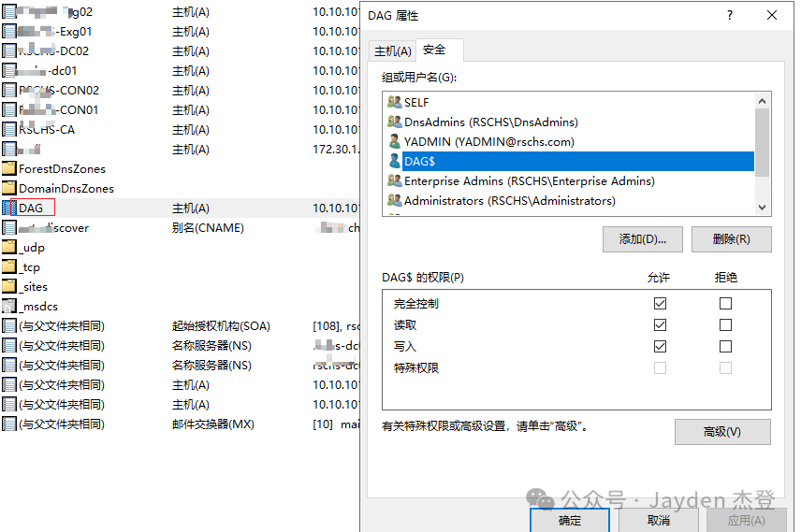
Task: Click the Enterprise Admins group icon
Action: pyautogui.click(x=394, y=181)
